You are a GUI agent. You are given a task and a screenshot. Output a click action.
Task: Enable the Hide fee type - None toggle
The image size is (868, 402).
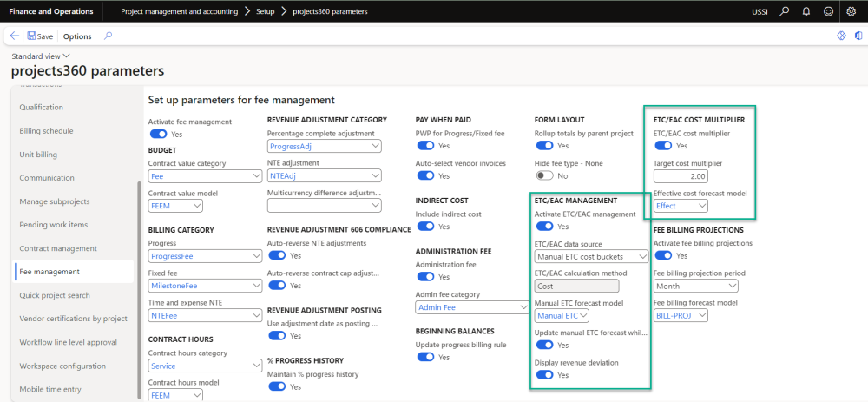[x=545, y=175]
